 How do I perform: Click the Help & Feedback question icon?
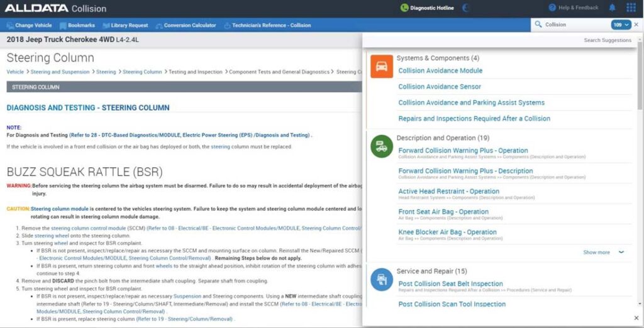click(552, 8)
